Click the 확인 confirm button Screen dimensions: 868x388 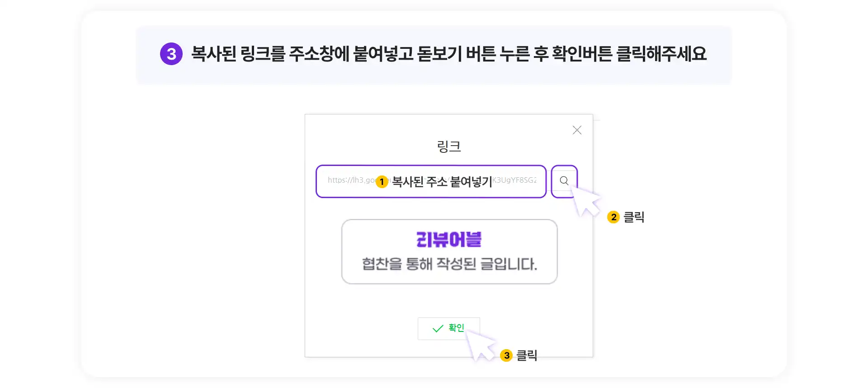(448, 329)
